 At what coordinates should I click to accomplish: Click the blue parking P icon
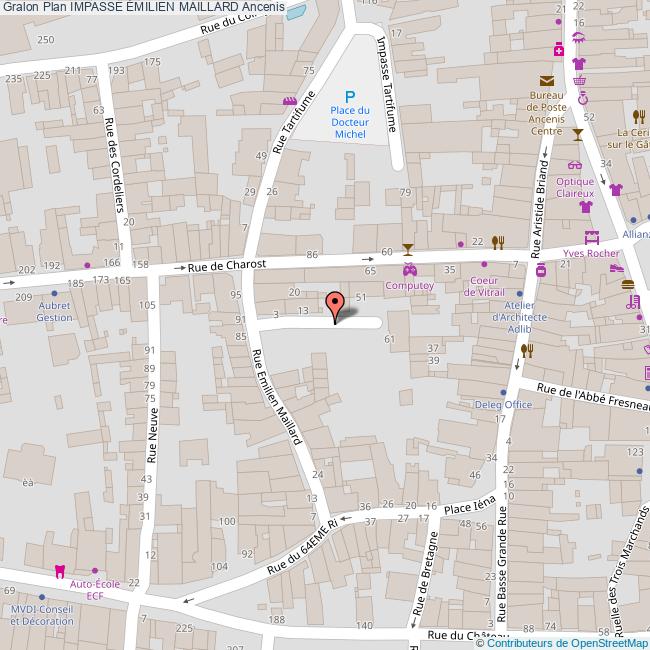point(350,96)
